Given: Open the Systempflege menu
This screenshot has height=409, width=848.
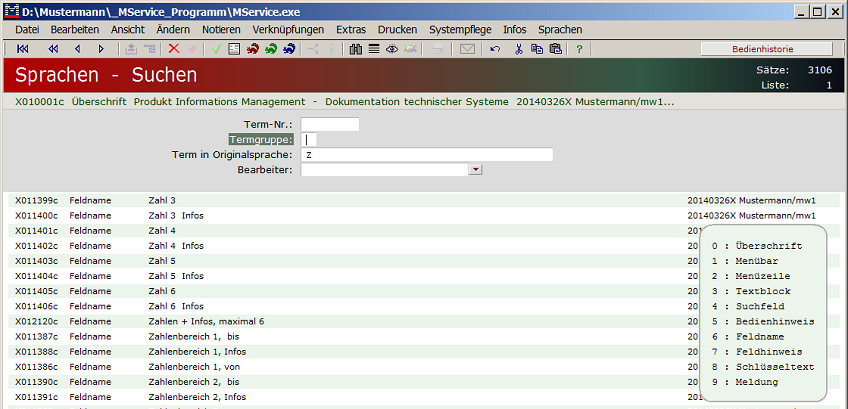Looking at the screenshot, I should point(460,30).
